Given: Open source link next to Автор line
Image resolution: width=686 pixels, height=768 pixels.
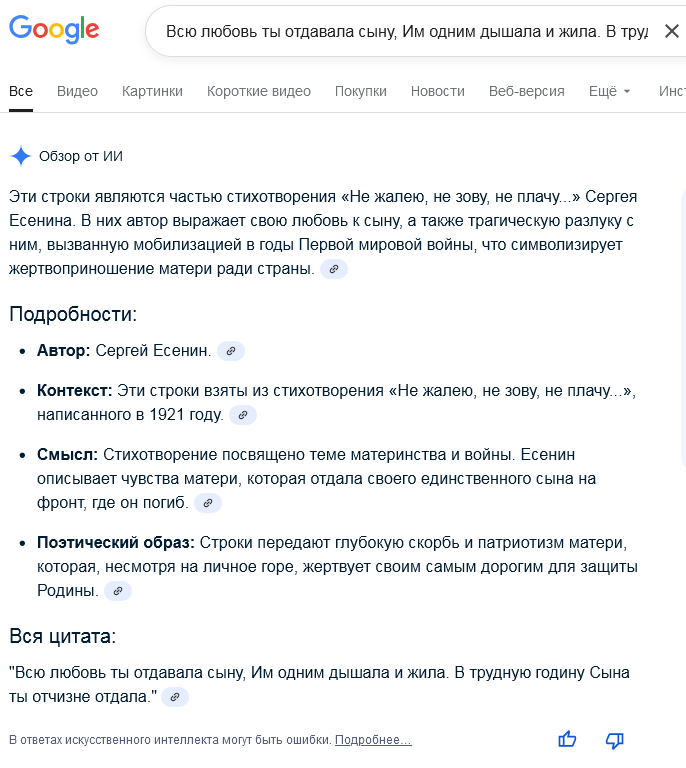Looking at the screenshot, I should pos(231,351).
